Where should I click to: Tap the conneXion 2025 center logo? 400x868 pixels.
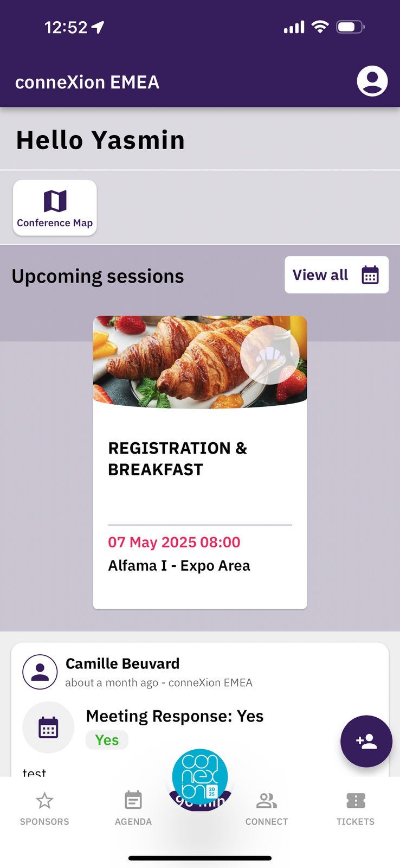tap(200, 777)
